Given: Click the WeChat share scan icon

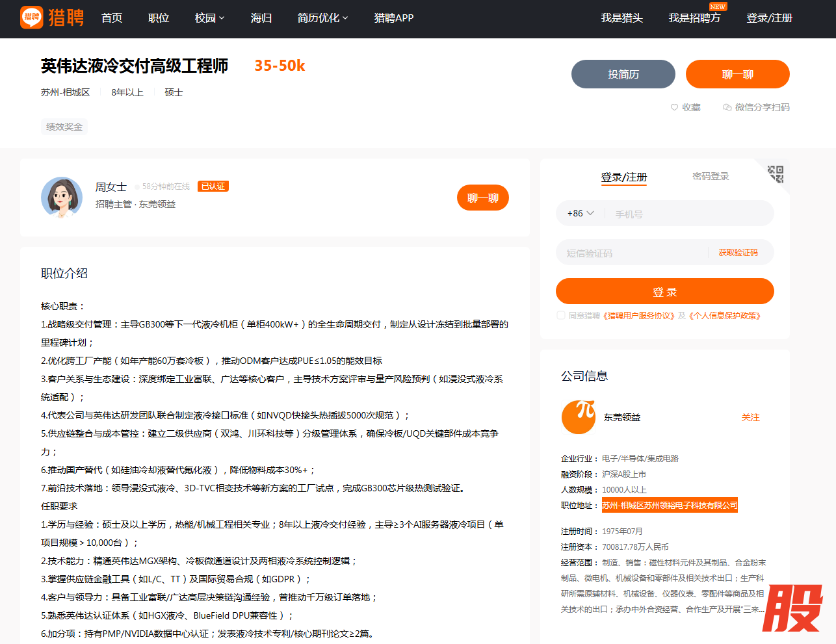Looking at the screenshot, I should click(x=727, y=107).
